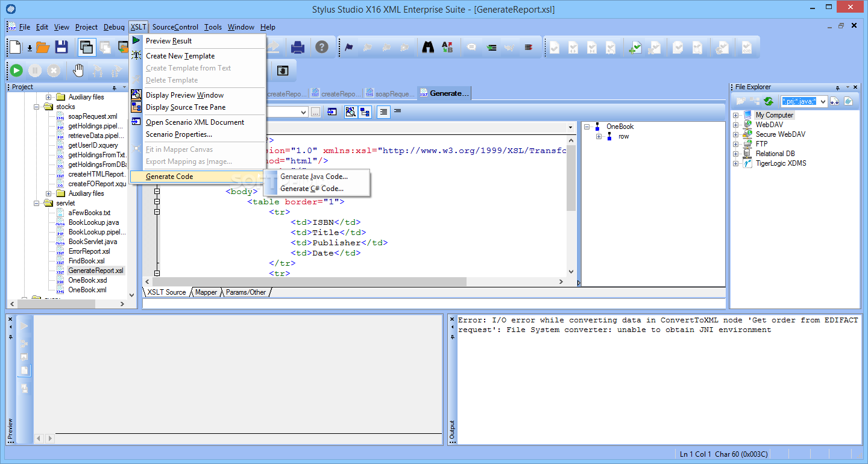Click the comment bubble toolbar icon

pos(472,47)
